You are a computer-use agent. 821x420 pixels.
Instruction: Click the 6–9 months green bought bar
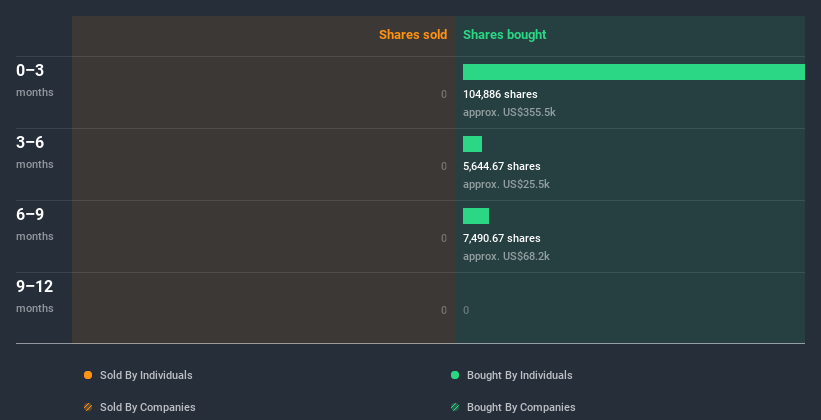coord(476,216)
